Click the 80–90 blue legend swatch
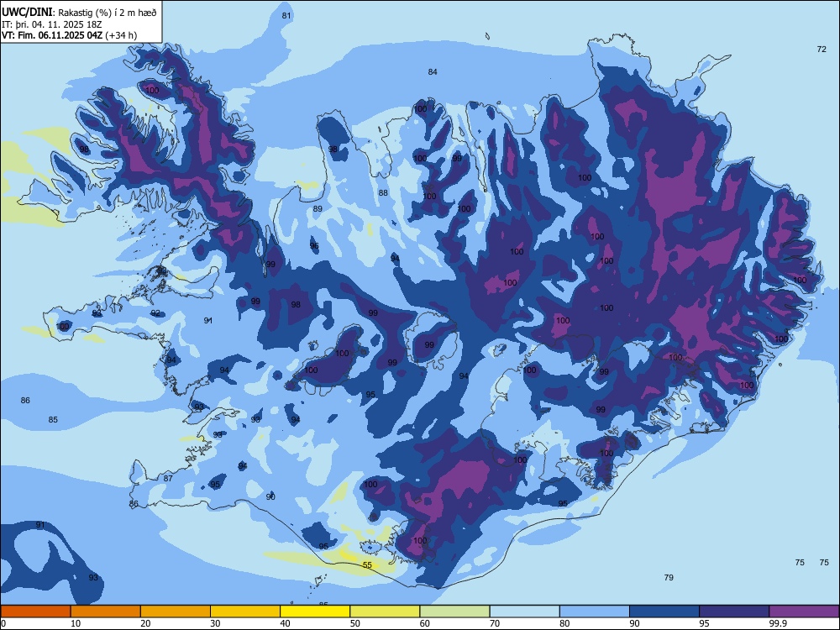This screenshot has height=630, width=840. click(x=595, y=612)
